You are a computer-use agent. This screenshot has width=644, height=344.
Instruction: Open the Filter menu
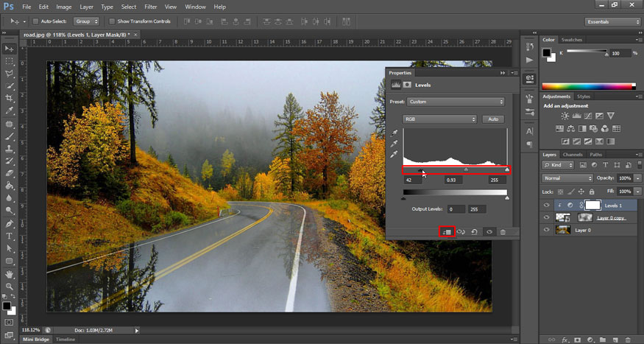[151, 7]
